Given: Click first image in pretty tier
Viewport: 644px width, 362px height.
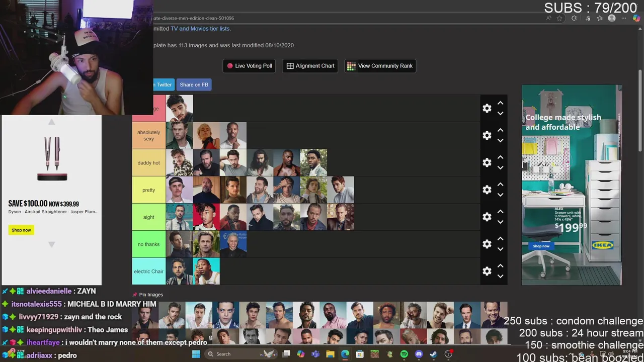Looking at the screenshot, I should (180, 190).
